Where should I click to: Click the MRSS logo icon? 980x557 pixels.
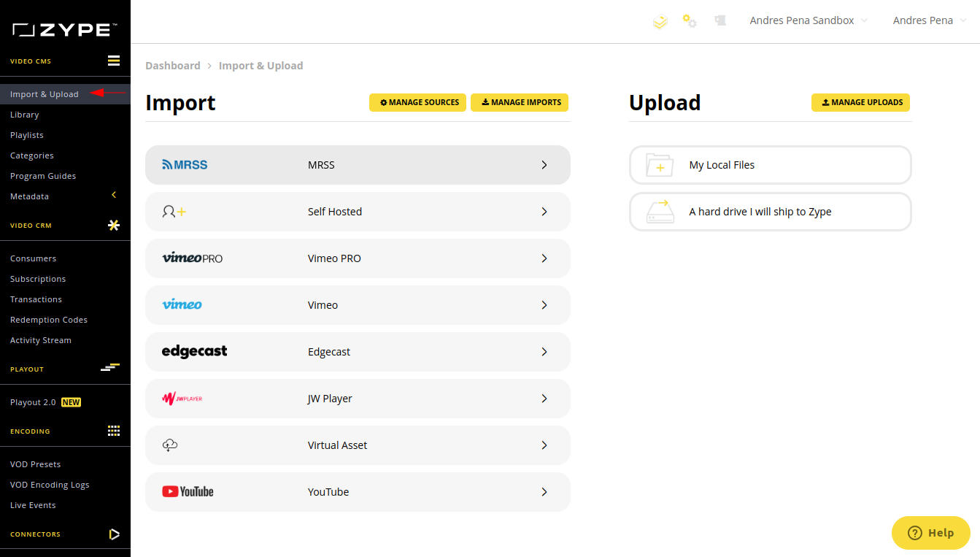tap(185, 165)
